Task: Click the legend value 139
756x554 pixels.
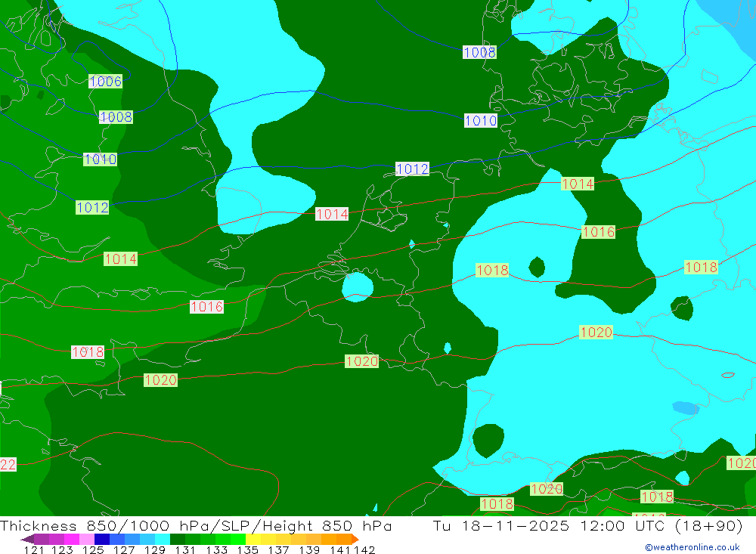Action: pyautogui.click(x=309, y=549)
